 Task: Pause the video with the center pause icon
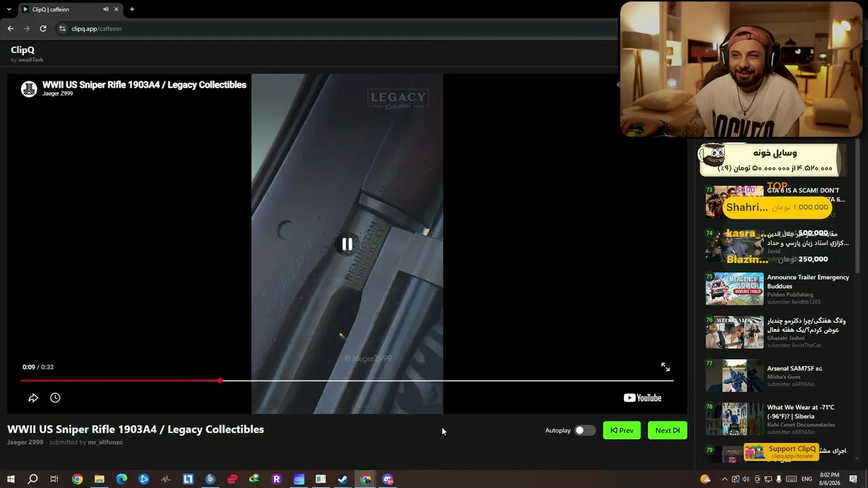347,244
